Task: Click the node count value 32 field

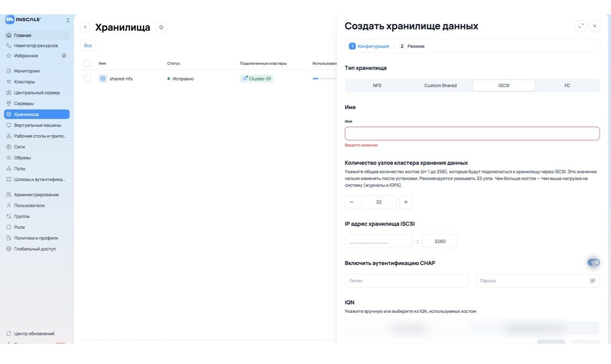Action: 379,202
